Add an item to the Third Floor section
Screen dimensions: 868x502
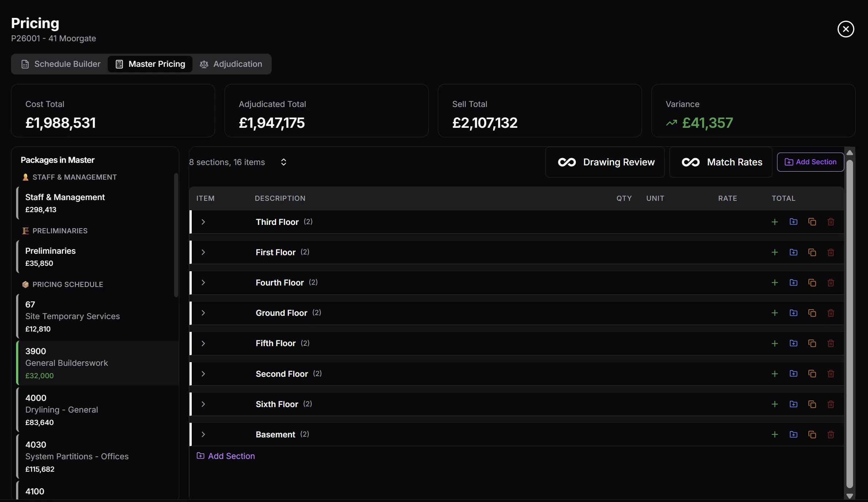(x=775, y=222)
